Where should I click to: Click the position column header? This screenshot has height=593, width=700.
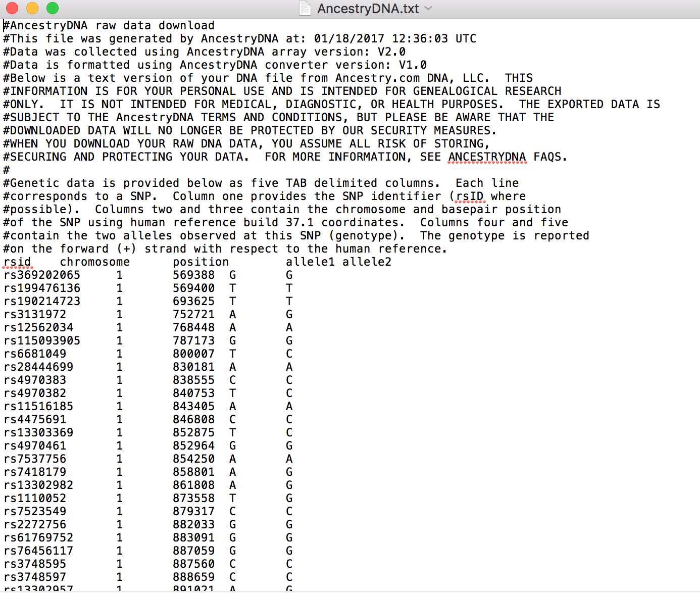point(201,262)
